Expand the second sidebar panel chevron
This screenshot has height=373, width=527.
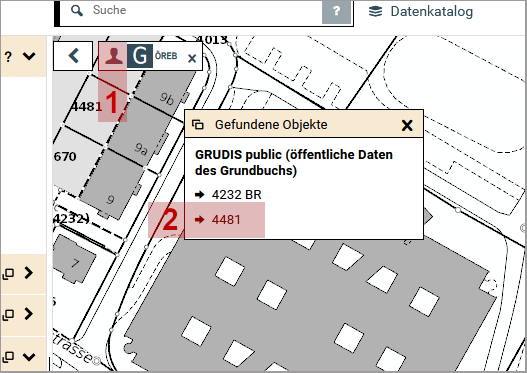pyautogui.click(x=29, y=314)
